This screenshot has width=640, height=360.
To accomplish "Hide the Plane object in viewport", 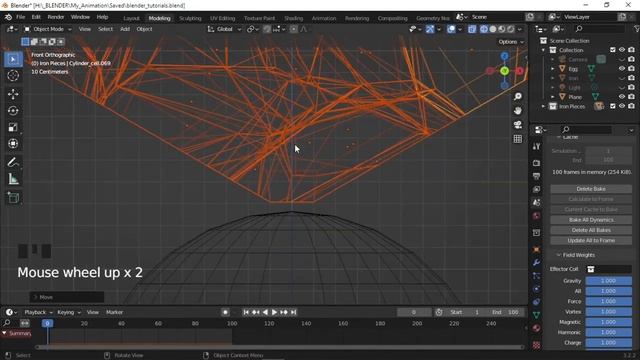I will point(622,97).
